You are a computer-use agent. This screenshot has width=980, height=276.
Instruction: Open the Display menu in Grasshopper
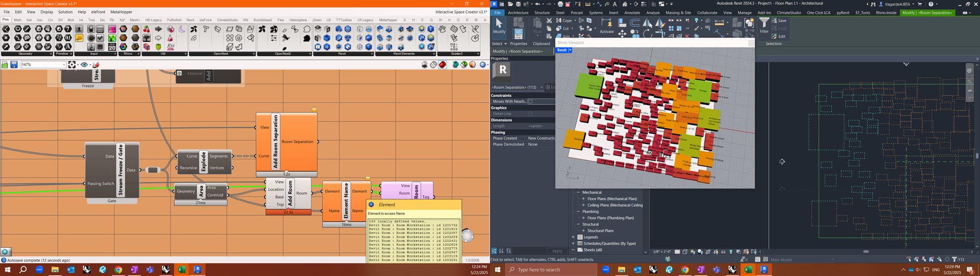pos(46,12)
